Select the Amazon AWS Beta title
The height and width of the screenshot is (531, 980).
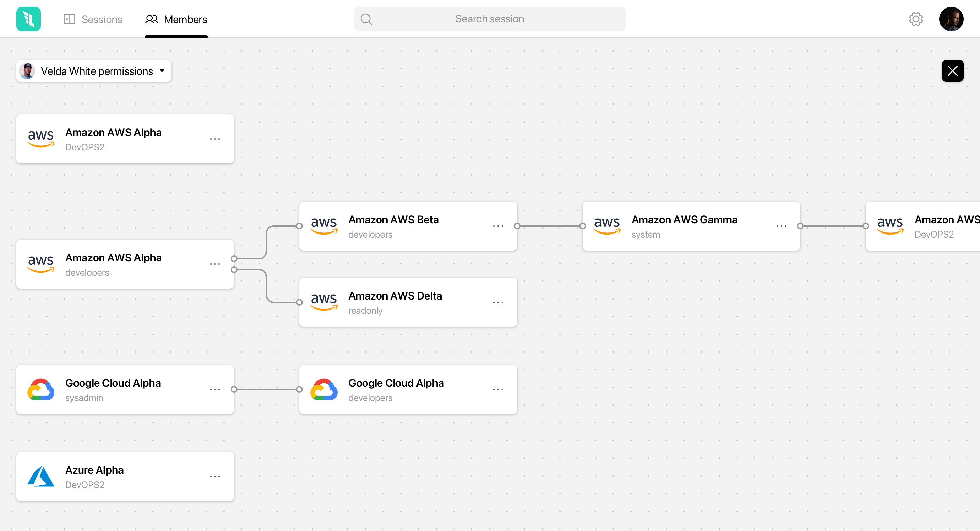pyautogui.click(x=393, y=220)
